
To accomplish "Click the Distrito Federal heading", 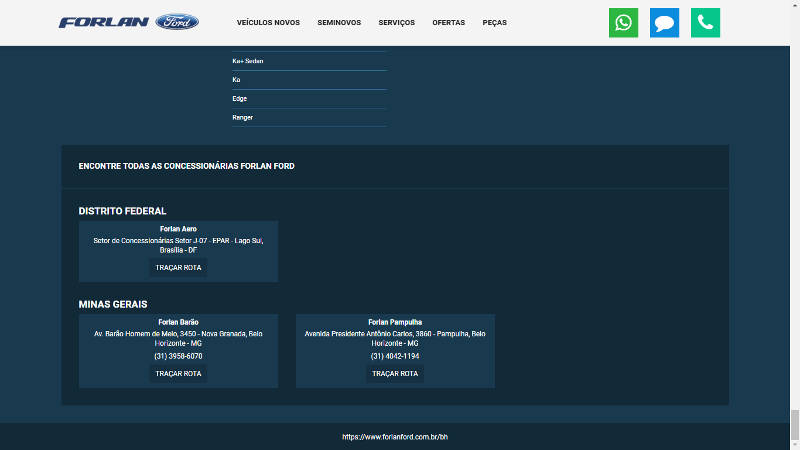I will pos(122,211).
